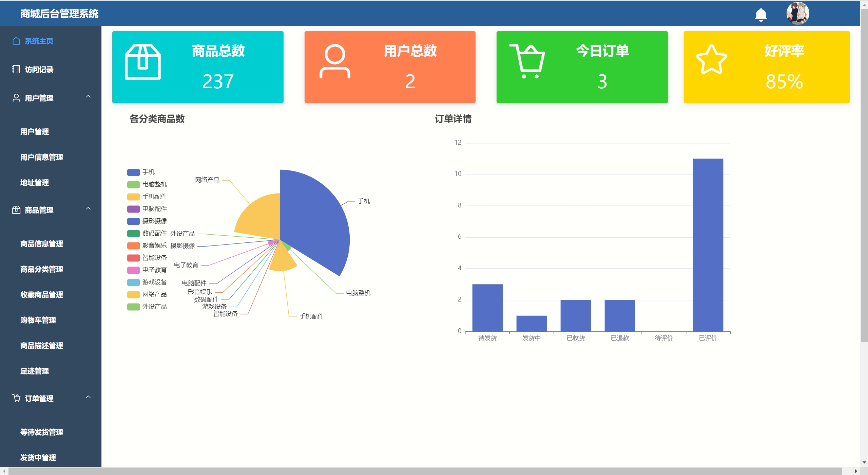Toggle the 电脑整机 legend entry off
The width and height of the screenshot is (868, 475).
point(154,184)
